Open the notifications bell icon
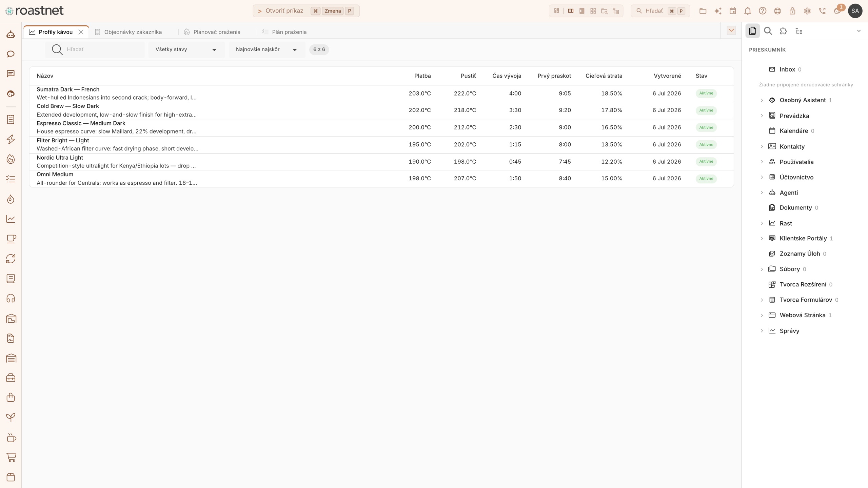 [747, 11]
